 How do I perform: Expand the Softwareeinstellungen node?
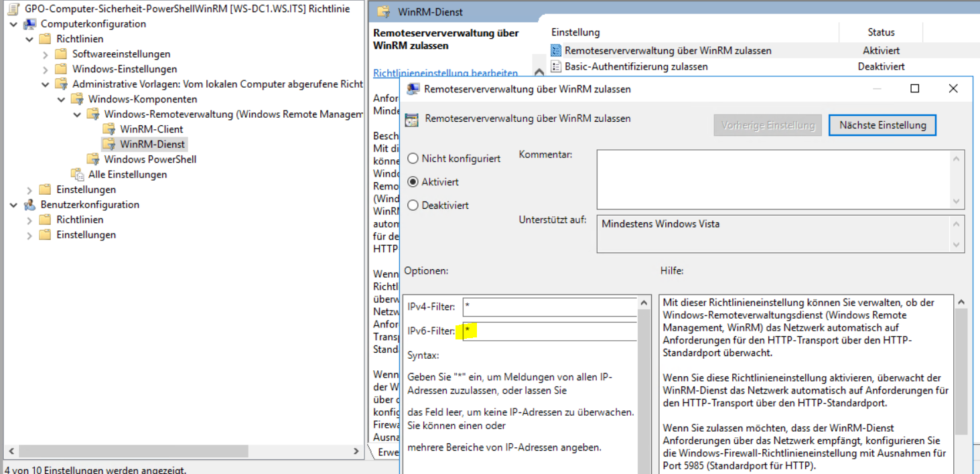tap(46, 54)
